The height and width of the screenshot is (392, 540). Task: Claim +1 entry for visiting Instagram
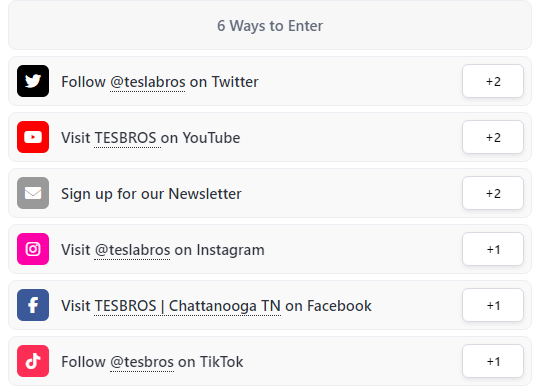tap(493, 249)
